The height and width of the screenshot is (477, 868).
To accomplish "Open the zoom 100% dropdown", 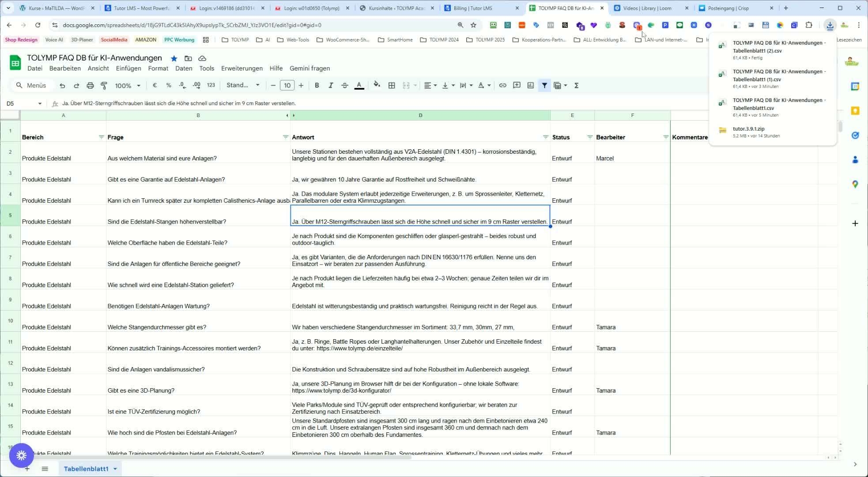I will coord(128,86).
